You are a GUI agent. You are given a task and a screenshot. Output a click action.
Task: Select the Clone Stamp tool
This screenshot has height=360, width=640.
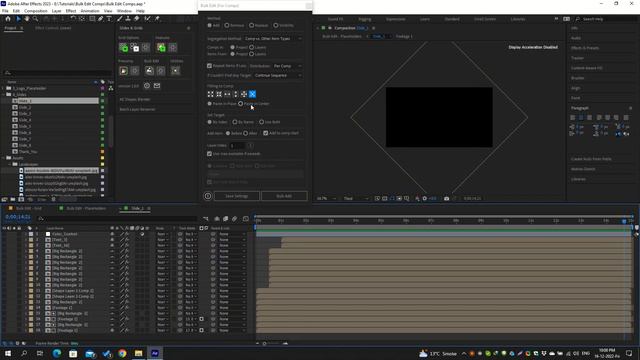click(x=128, y=19)
